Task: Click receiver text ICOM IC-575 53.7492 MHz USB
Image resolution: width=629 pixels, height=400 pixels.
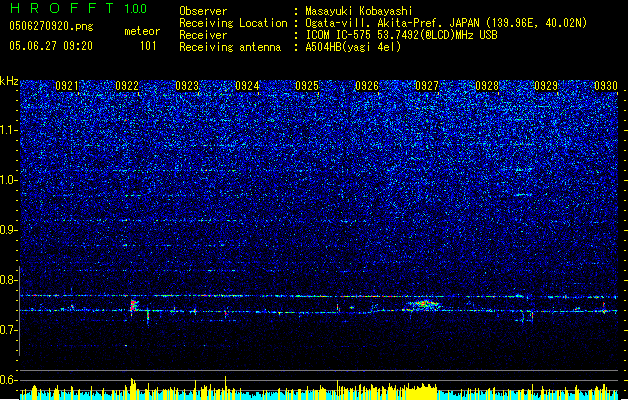Action: click(x=401, y=35)
